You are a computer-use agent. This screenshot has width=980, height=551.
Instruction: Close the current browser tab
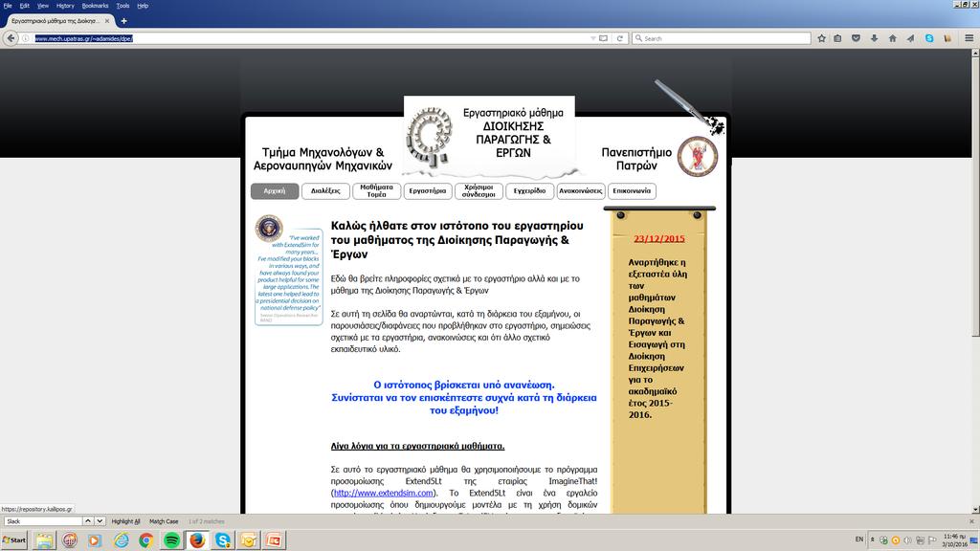107,21
